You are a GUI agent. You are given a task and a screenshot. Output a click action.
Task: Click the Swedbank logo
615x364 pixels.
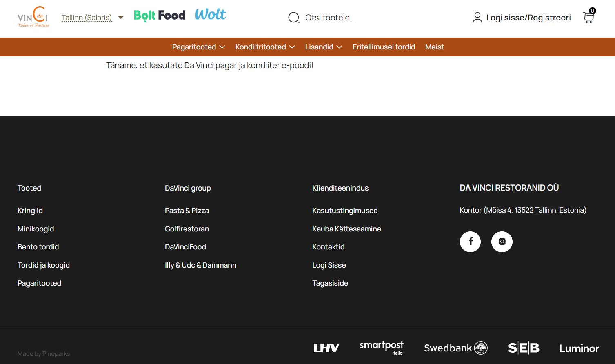tap(456, 348)
